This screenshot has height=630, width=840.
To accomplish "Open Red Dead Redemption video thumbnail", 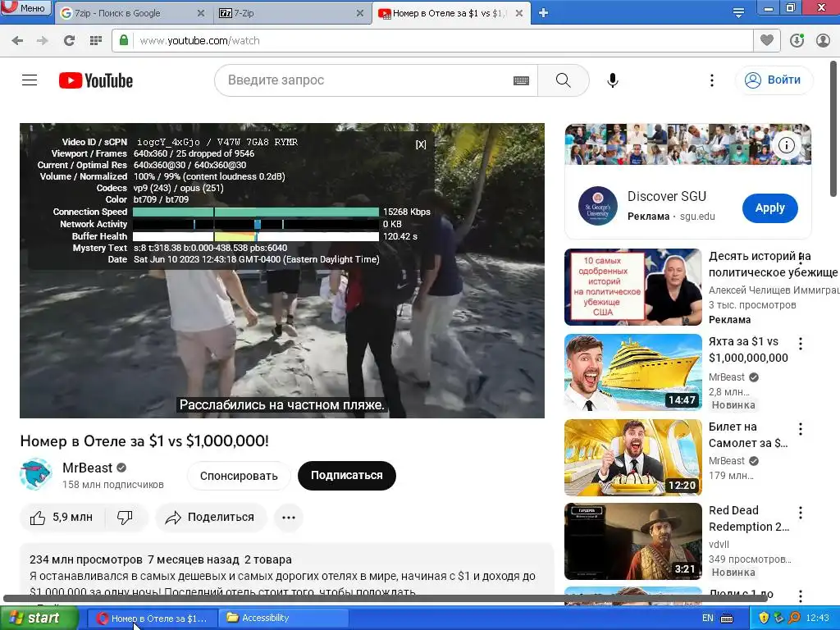I will click(x=632, y=541).
